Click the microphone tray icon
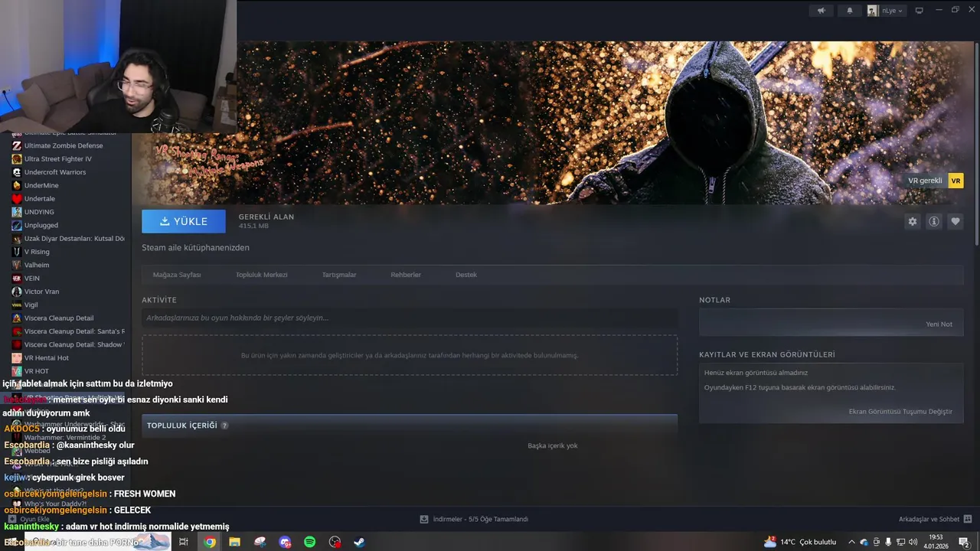 (888, 542)
